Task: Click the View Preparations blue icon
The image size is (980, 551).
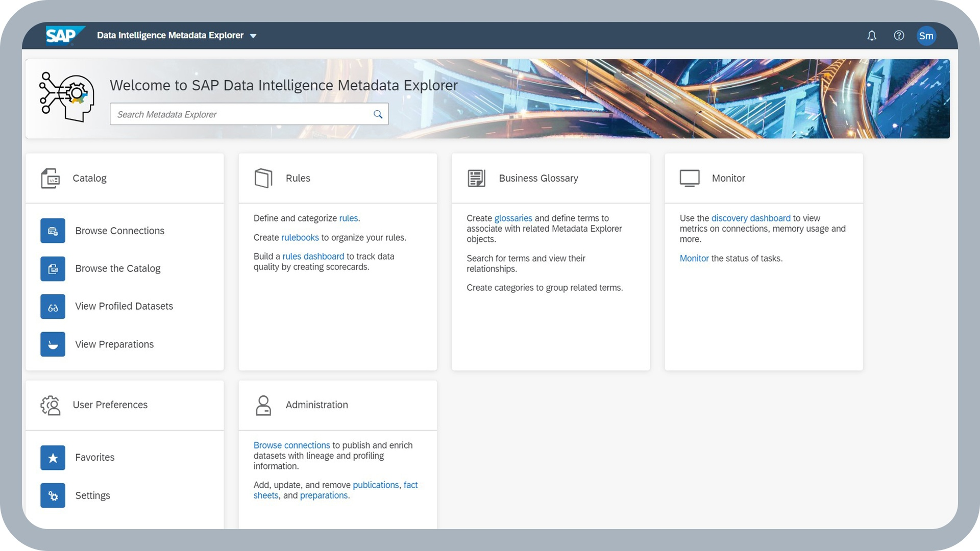Action: [x=53, y=344]
